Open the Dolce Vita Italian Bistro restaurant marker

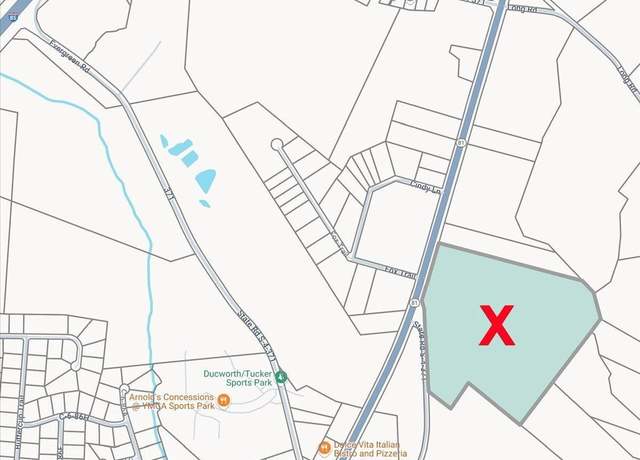tap(324, 448)
